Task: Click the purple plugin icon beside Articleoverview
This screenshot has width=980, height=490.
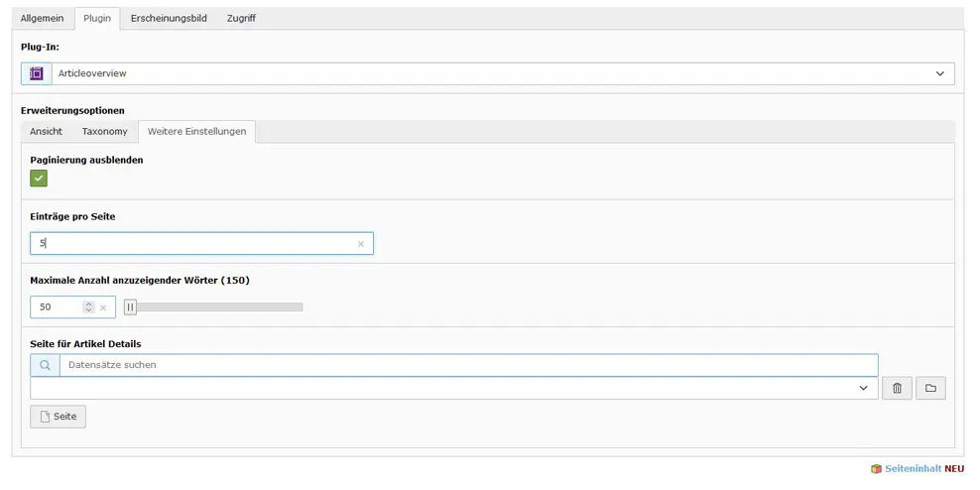Action: pyautogui.click(x=37, y=73)
